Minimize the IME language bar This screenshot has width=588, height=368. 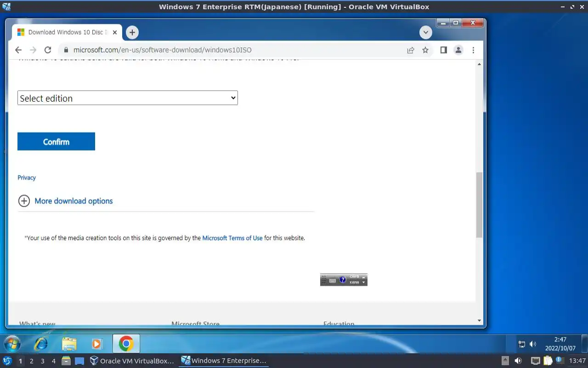click(x=364, y=277)
